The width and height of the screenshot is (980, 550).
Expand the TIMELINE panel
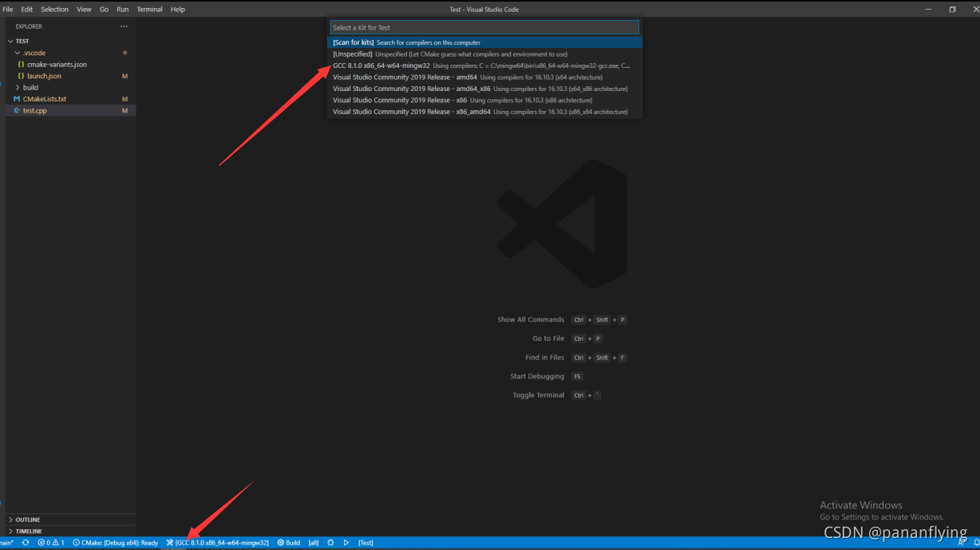(x=70, y=531)
